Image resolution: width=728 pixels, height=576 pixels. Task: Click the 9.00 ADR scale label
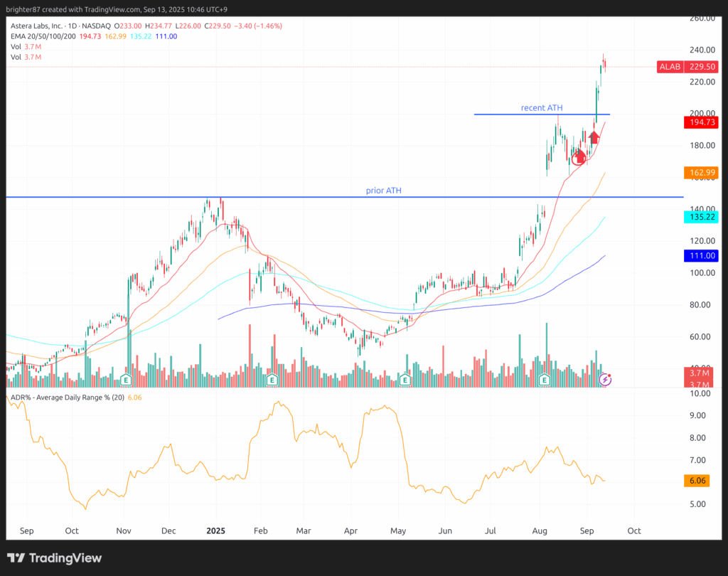[x=697, y=415]
